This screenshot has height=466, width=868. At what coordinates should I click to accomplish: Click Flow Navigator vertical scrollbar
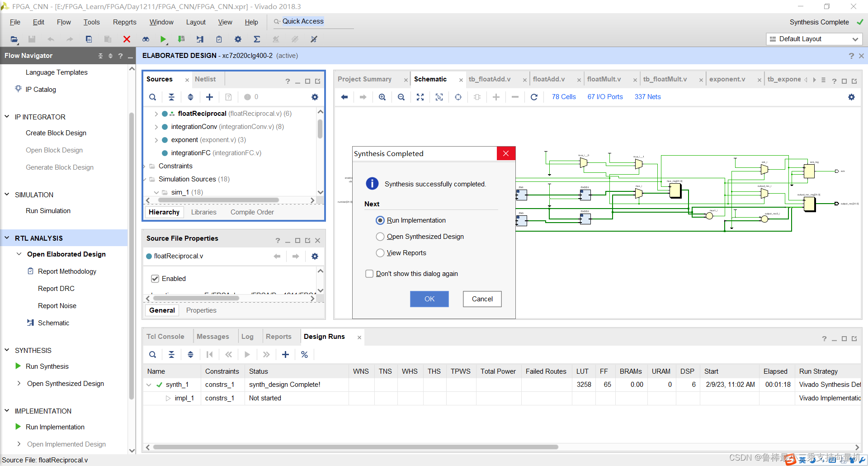[x=132, y=256]
